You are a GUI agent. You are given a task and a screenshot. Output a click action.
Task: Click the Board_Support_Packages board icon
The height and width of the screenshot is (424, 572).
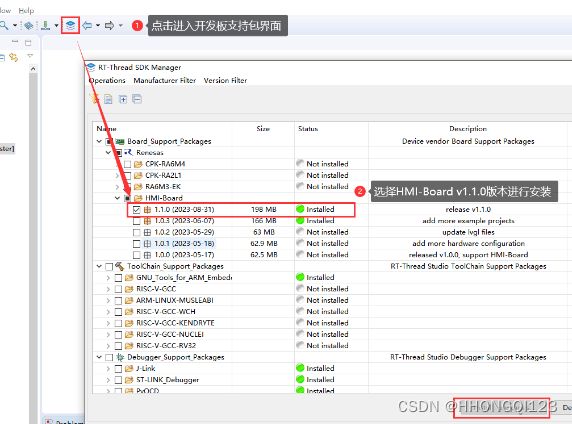click(120, 141)
